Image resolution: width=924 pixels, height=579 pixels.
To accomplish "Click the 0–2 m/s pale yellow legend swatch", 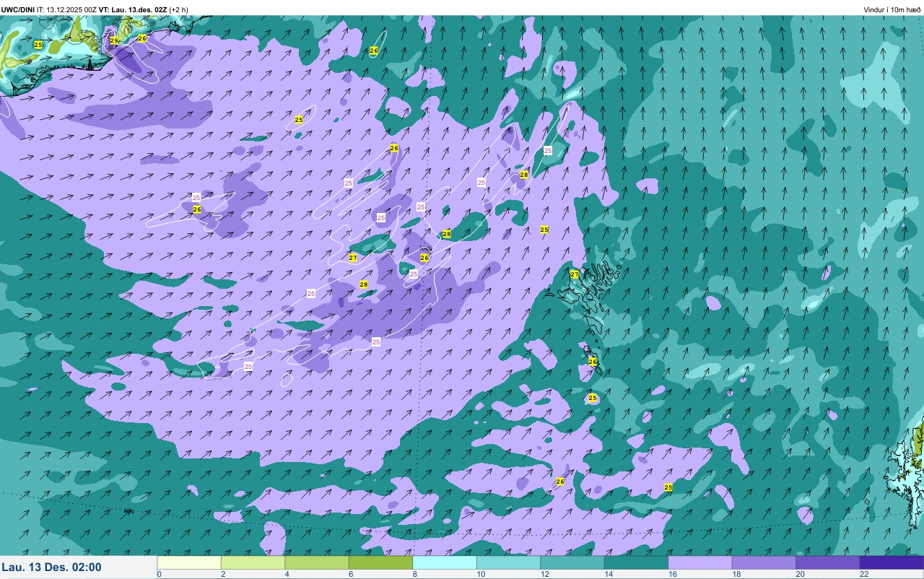I will [189, 562].
